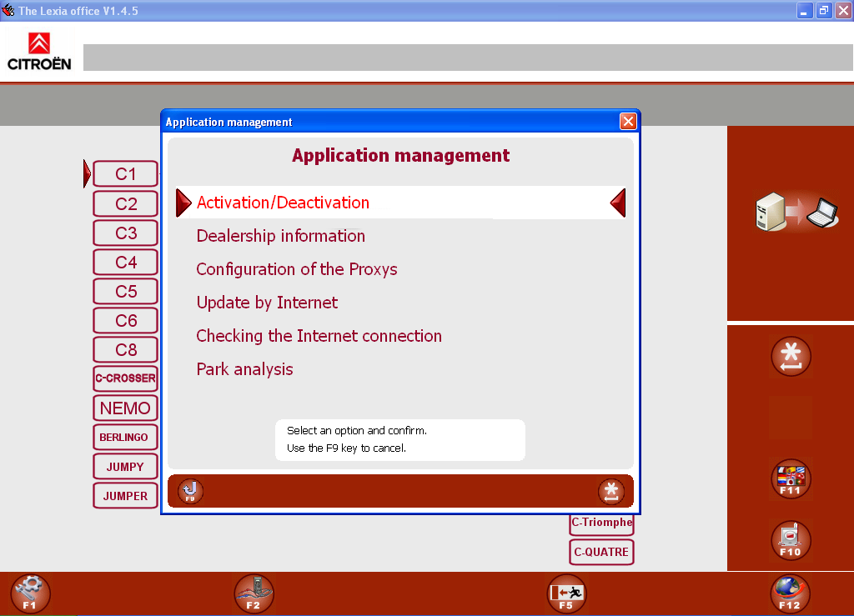854x616 pixels.
Task: Choose Update by Internet
Action: pos(267,303)
